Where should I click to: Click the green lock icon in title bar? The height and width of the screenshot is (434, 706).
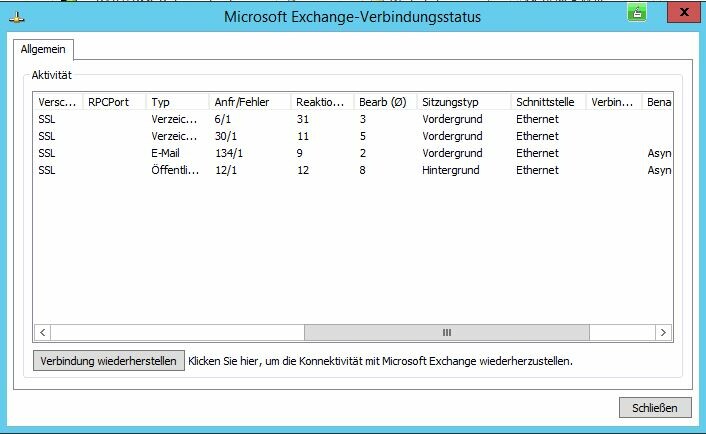click(x=637, y=13)
